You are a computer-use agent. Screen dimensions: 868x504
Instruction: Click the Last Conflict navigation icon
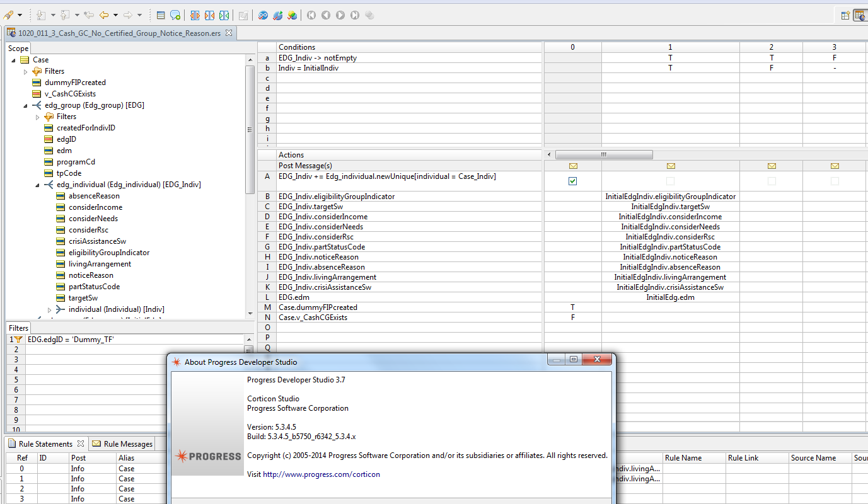pos(355,15)
